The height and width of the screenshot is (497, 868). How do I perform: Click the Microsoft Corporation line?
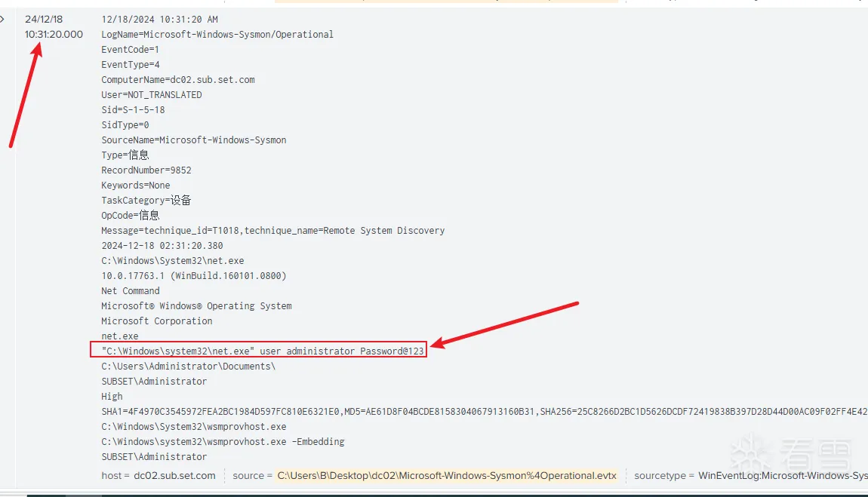click(x=157, y=321)
